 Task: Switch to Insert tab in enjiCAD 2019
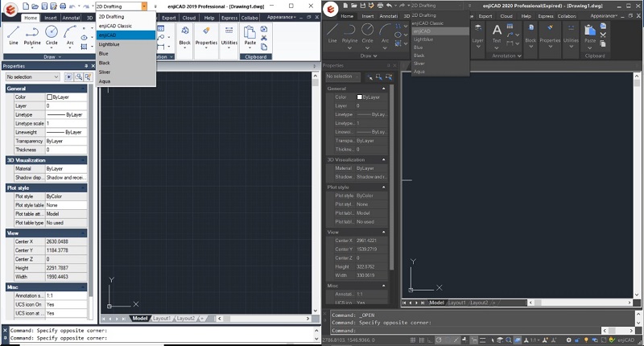[51, 18]
